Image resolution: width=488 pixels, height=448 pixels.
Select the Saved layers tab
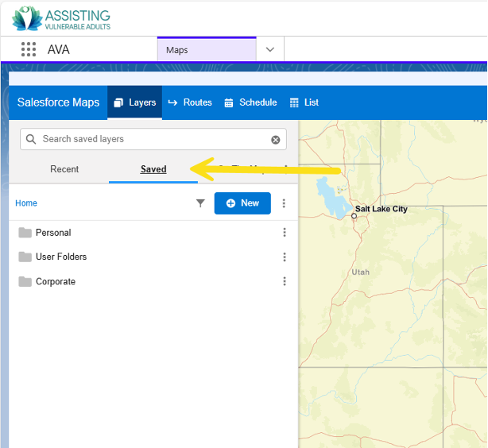click(153, 169)
